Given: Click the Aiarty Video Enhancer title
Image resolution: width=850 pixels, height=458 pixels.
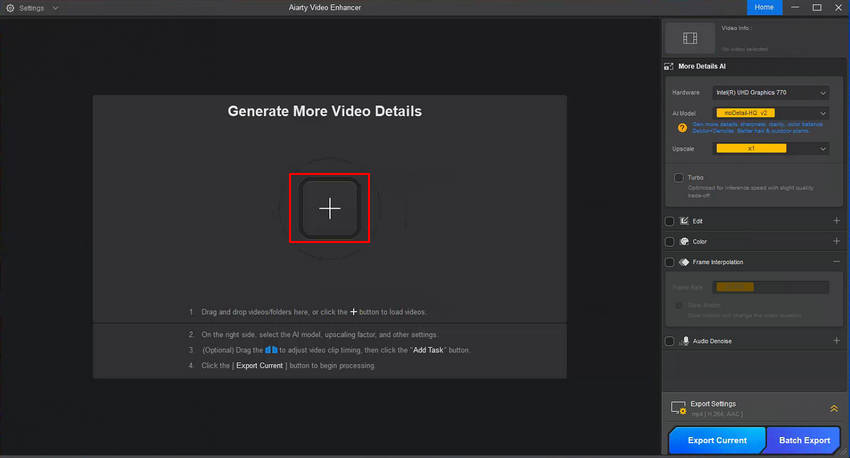Looking at the screenshot, I should tap(325, 8).
